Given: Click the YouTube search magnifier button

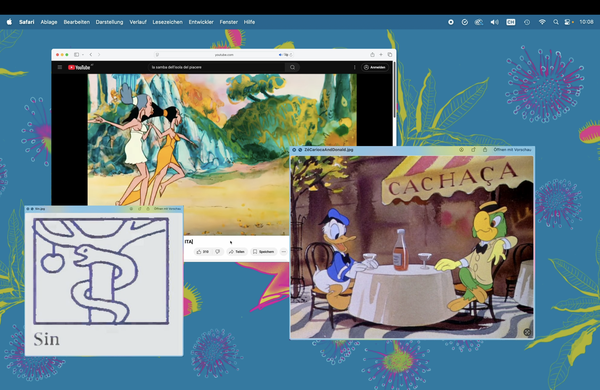Looking at the screenshot, I should pos(292,67).
